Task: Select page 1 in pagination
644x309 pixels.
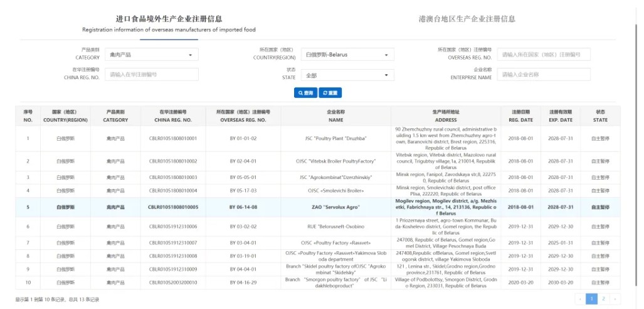Action: pos(591,299)
